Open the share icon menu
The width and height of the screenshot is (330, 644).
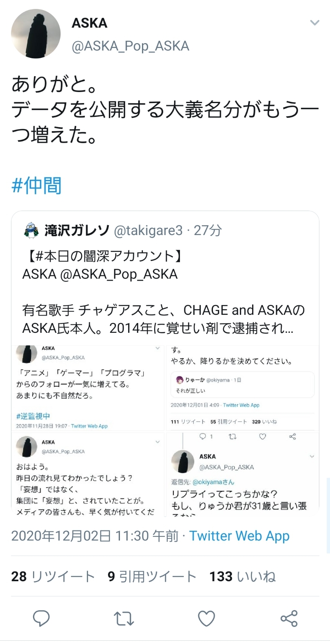289,619
